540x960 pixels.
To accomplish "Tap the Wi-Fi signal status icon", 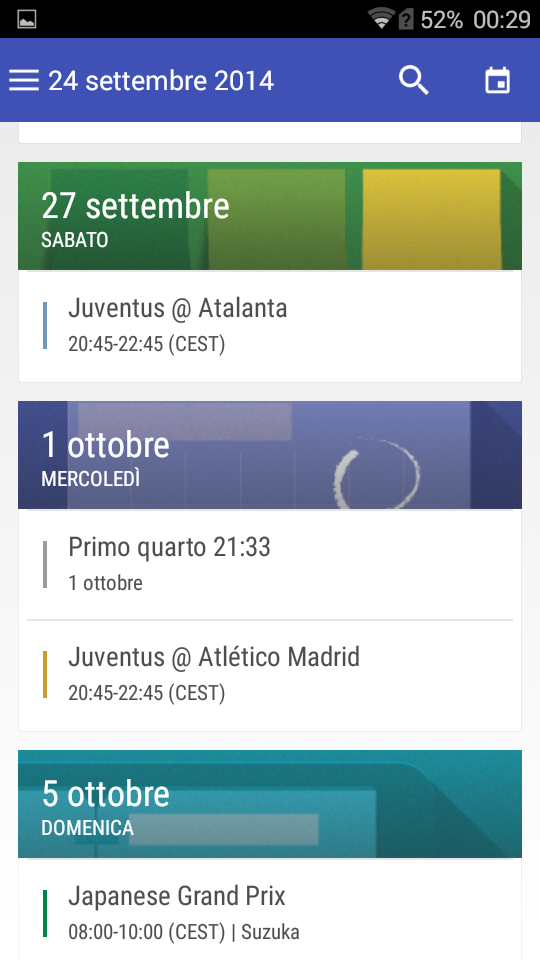I will click(381, 18).
